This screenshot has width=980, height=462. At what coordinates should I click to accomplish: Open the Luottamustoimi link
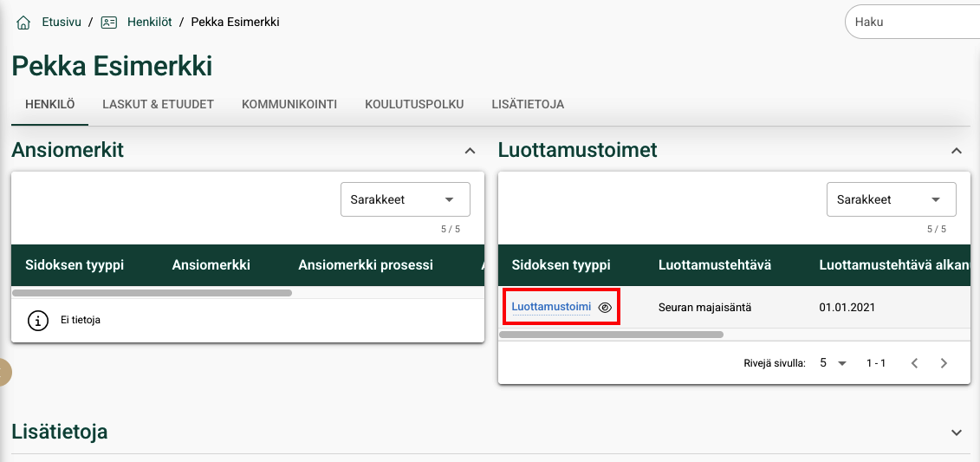[x=551, y=307]
